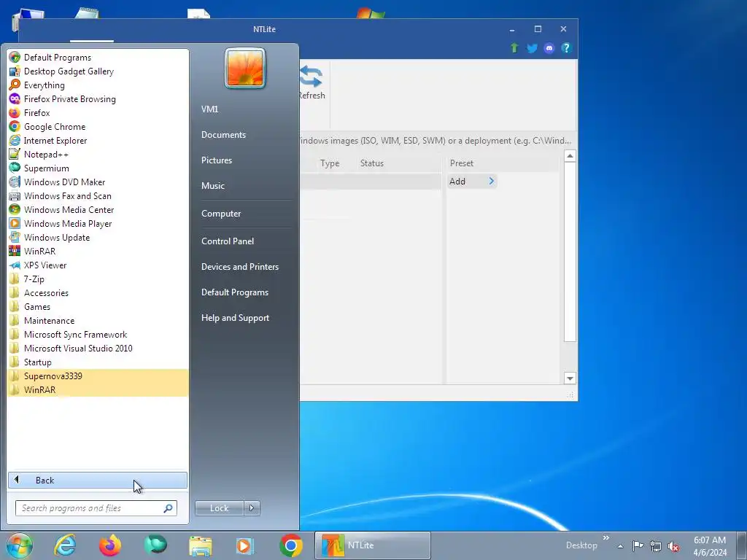Click the green update arrow in NTLite
The width and height of the screenshot is (747, 560).
514,48
